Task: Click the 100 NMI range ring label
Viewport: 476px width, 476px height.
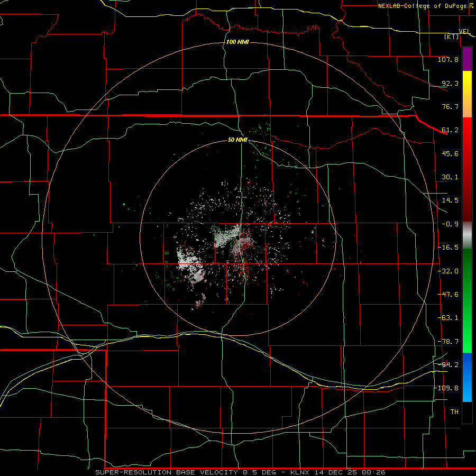Action: click(x=237, y=42)
